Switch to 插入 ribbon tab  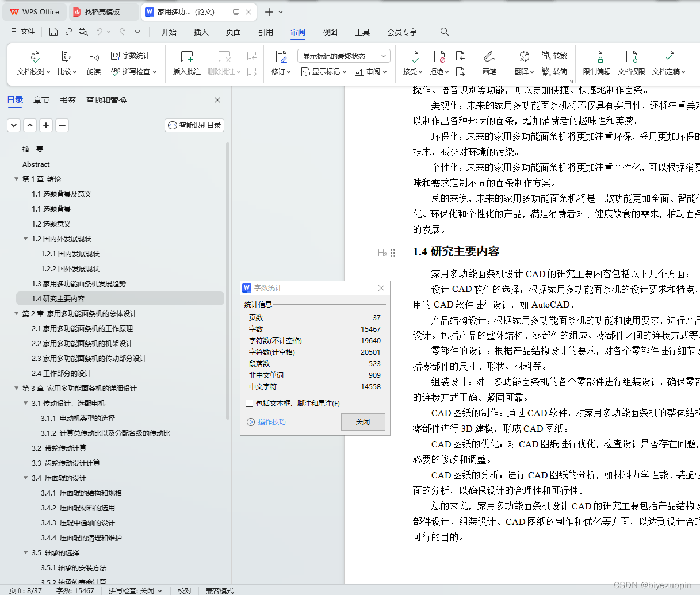click(x=201, y=32)
